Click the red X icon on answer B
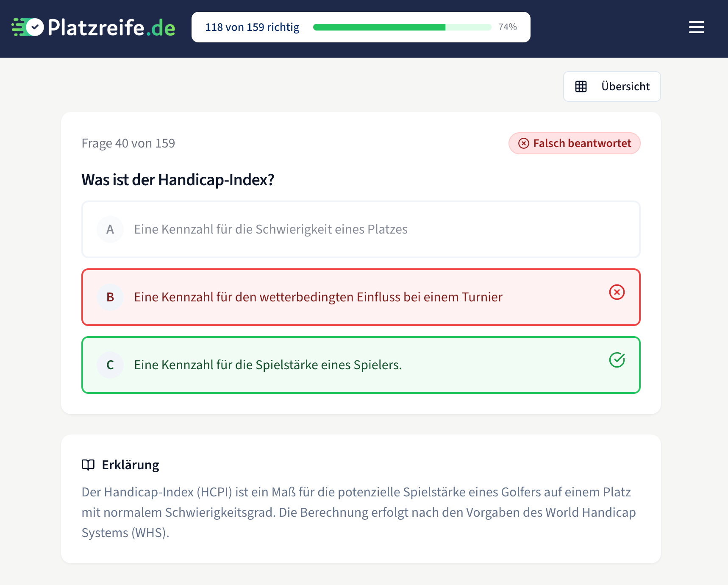728x585 pixels. [617, 292]
